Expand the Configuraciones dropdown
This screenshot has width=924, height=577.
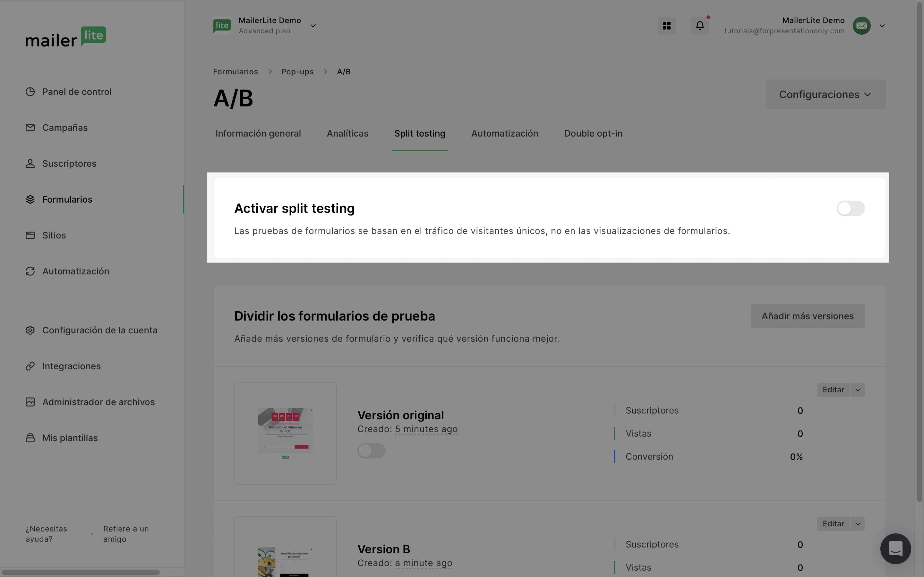pos(826,94)
